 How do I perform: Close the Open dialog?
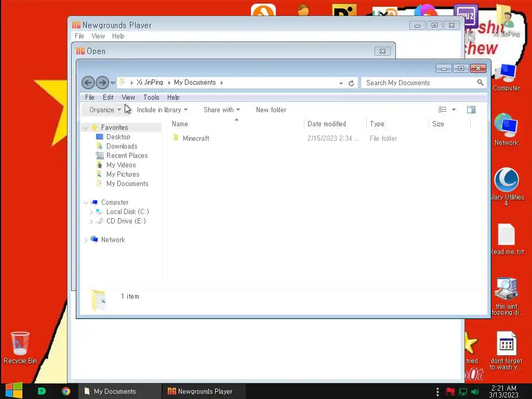coord(382,51)
